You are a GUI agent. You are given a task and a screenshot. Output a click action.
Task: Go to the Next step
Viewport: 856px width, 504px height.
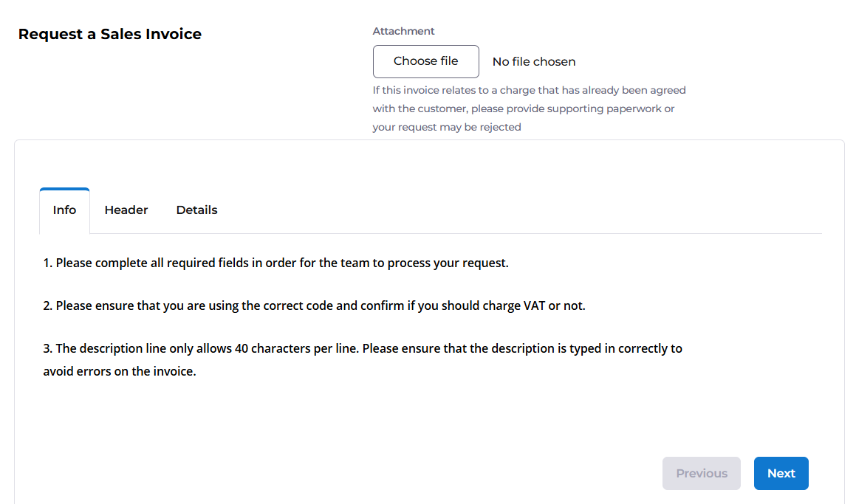(781, 474)
